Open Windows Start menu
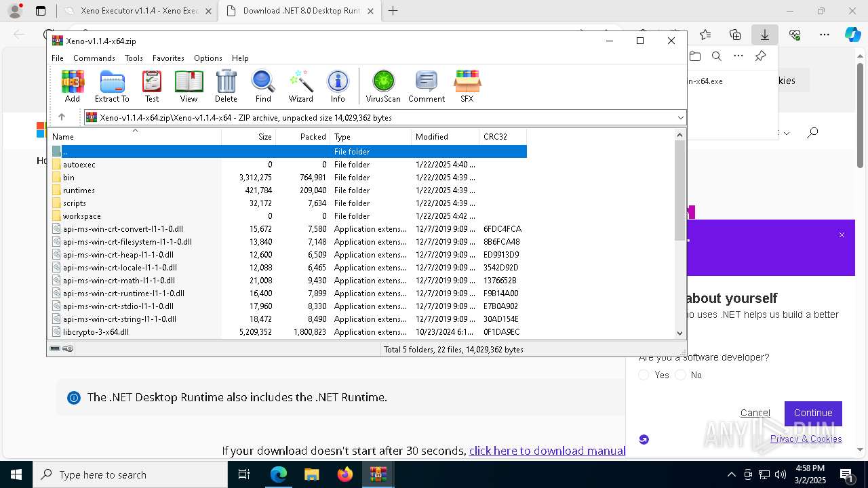The width and height of the screenshot is (868, 488). [16, 474]
